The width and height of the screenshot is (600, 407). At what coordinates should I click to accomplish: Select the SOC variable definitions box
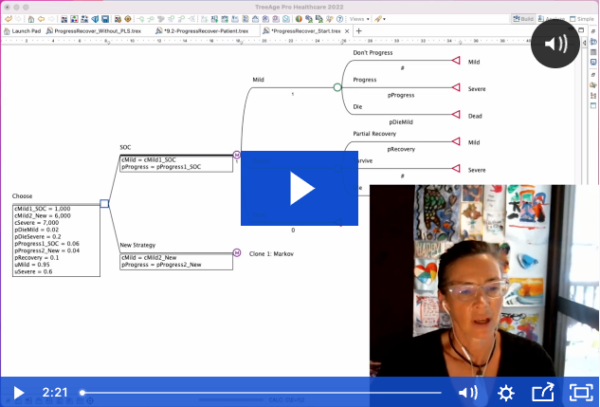pyautogui.click(x=175, y=162)
